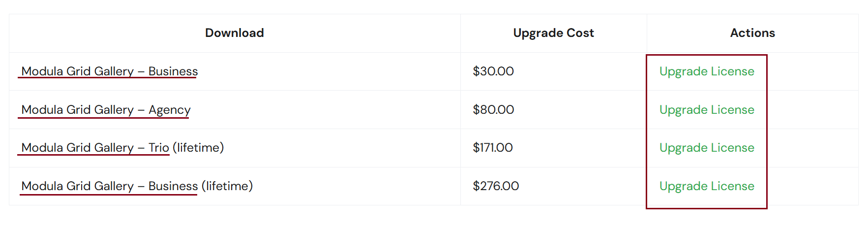The height and width of the screenshot is (231, 868).
Task: Click Upgrade License in the $276.00 row
Action: [706, 186]
